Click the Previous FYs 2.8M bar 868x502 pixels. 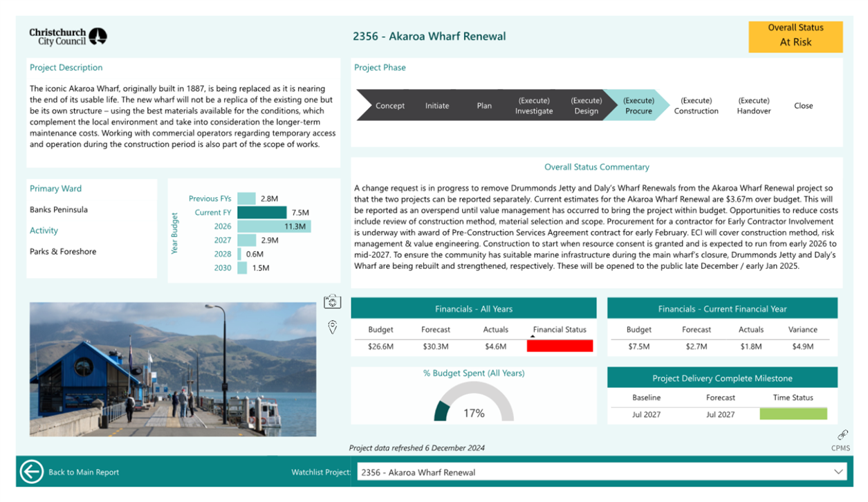point(246,198)
